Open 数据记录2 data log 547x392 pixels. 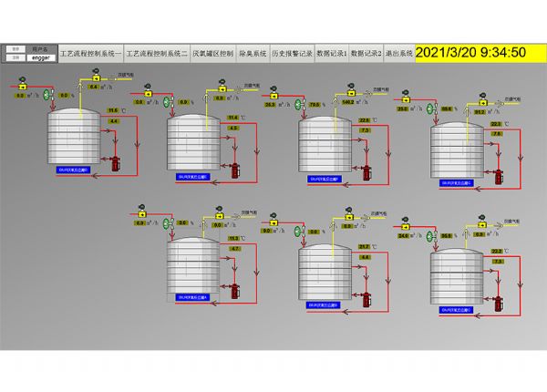(x=366, y=54)
